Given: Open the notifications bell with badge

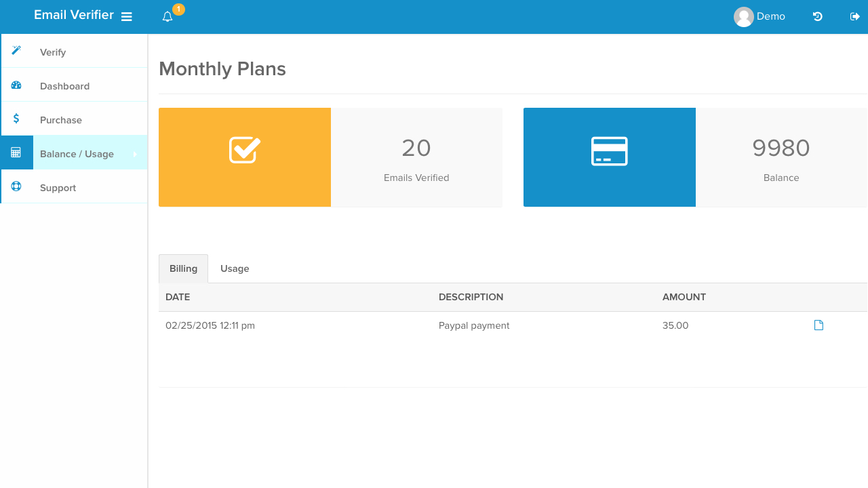Looking at the screenshot, I should pyautogui.click(x=167, y=16).
